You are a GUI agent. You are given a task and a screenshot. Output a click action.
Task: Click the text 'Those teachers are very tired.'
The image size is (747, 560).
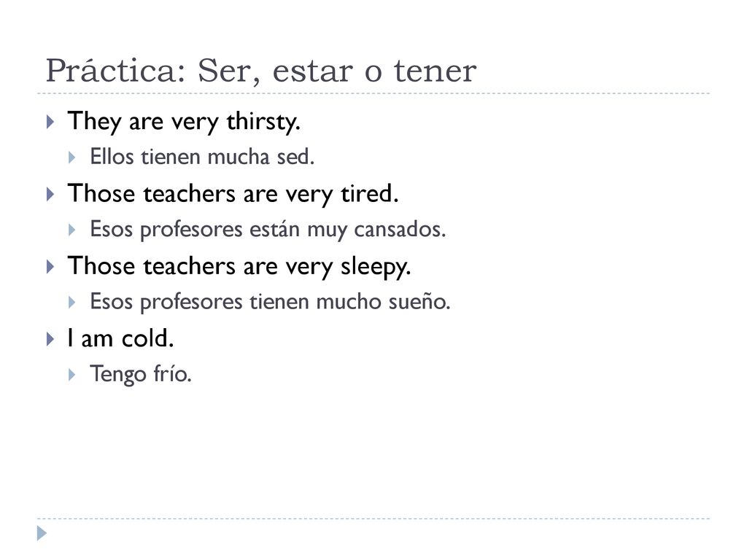(233, 194)
